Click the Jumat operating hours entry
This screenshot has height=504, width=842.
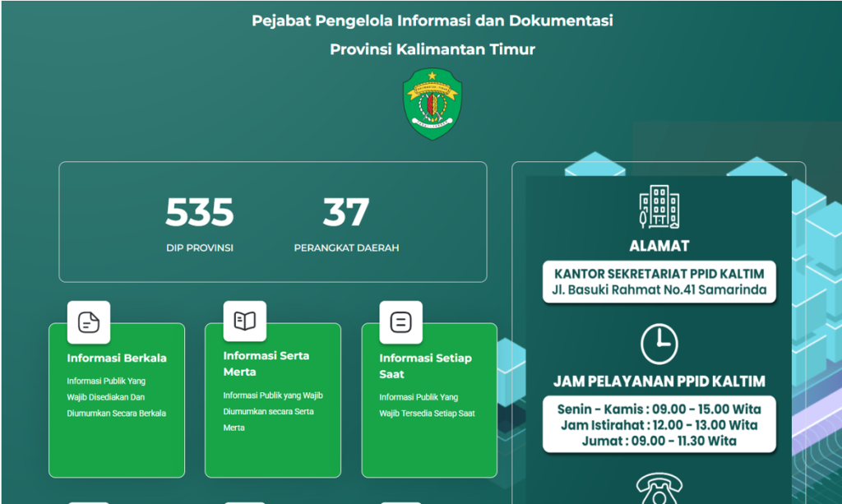(659, 442)
